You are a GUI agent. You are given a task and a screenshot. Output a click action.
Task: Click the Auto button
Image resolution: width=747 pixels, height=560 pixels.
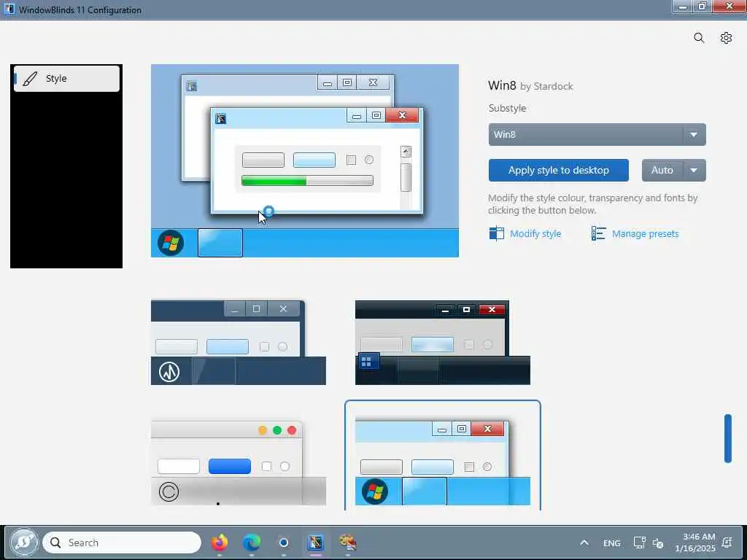[662, 170]
